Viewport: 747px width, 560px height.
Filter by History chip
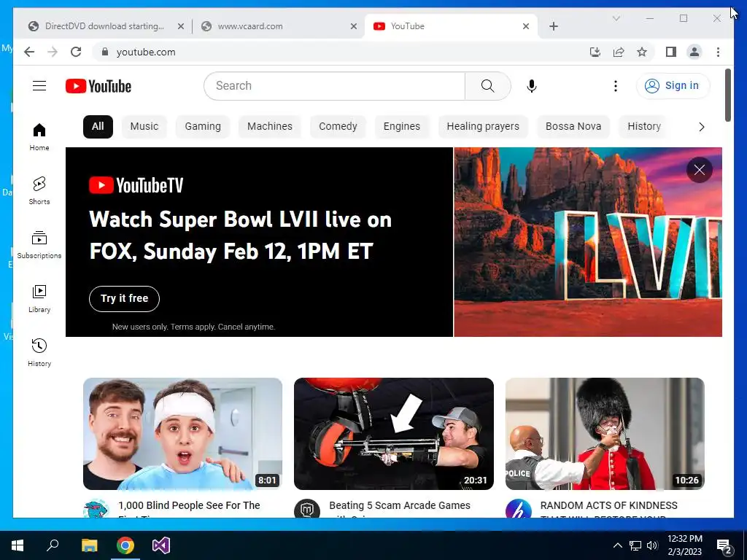644,126
